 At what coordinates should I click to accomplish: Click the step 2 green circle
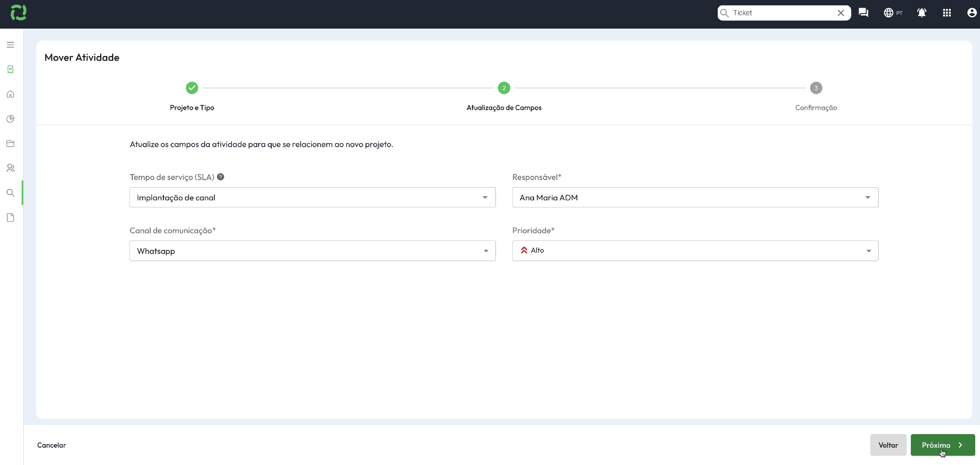coord(504,88)
